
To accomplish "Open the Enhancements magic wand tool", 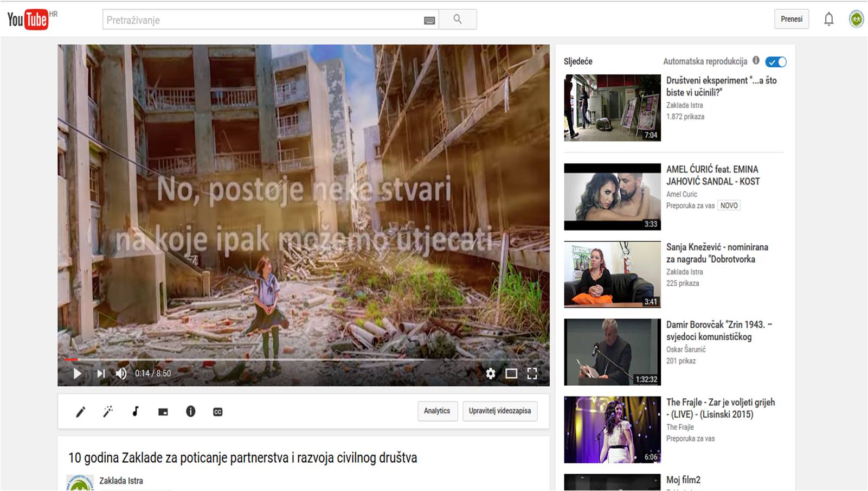I will (108, 412).
